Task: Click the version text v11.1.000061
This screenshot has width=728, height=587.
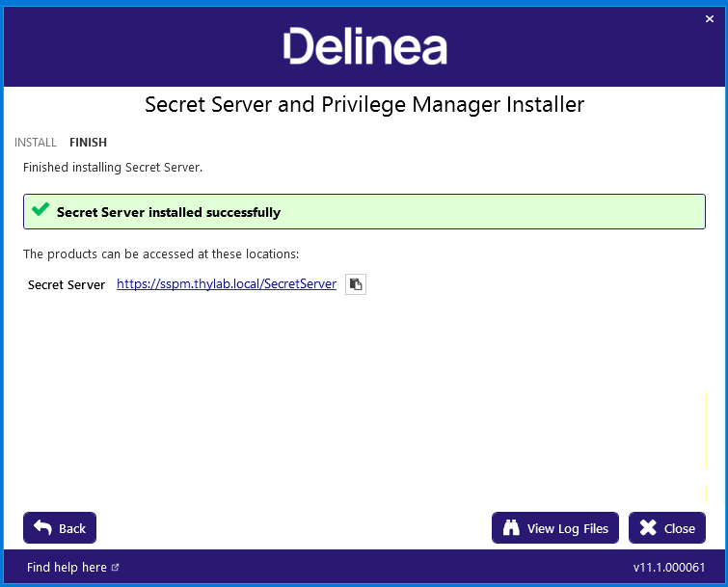Action: click(x=669, y=567)
